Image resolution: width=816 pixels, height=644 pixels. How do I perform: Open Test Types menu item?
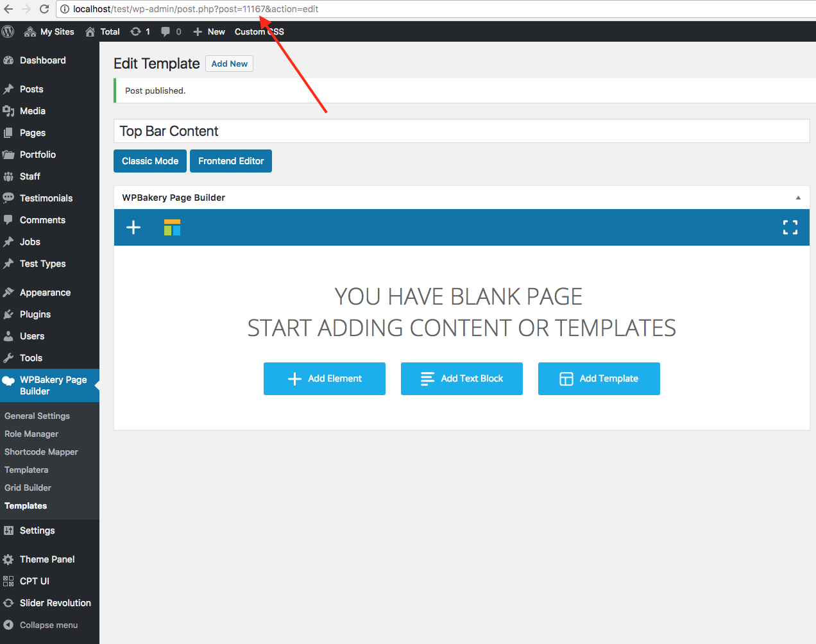point(49,264)
